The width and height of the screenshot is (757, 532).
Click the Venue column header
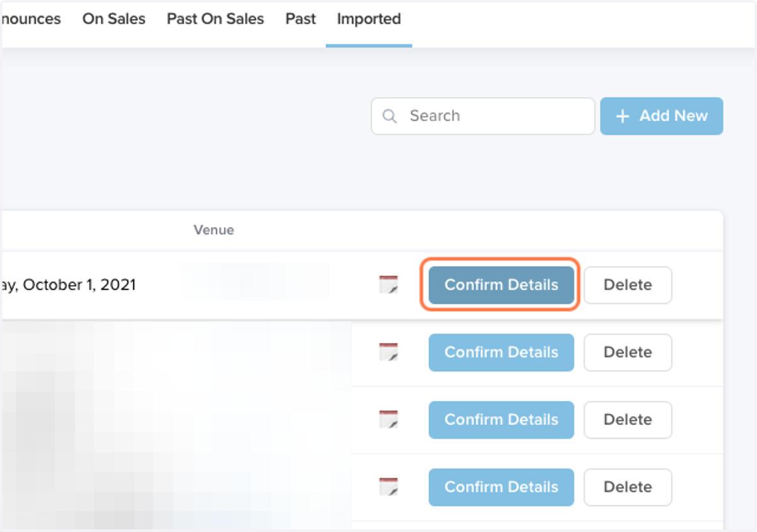[x=214, y=230]
